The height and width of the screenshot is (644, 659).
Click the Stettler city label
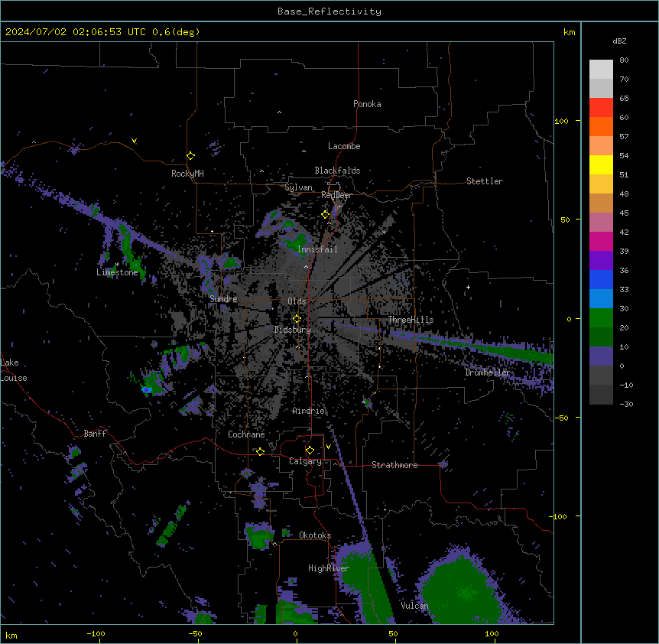click(x=485, y=181)
